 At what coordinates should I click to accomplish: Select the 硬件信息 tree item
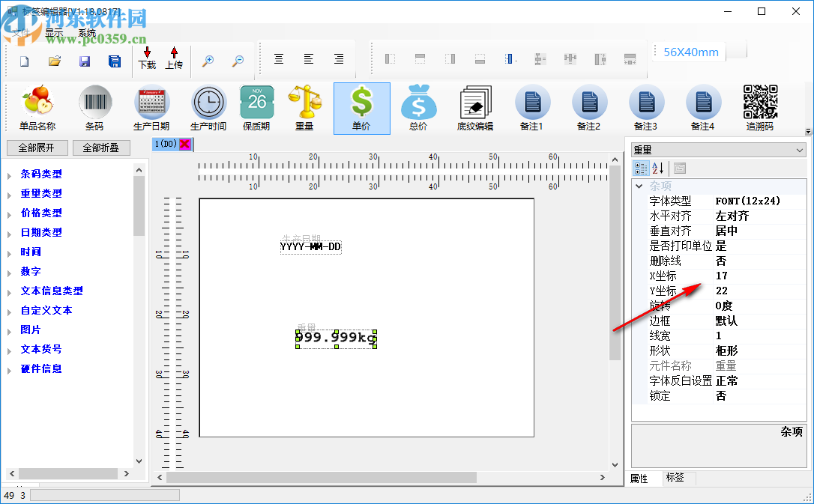[41, 368]
